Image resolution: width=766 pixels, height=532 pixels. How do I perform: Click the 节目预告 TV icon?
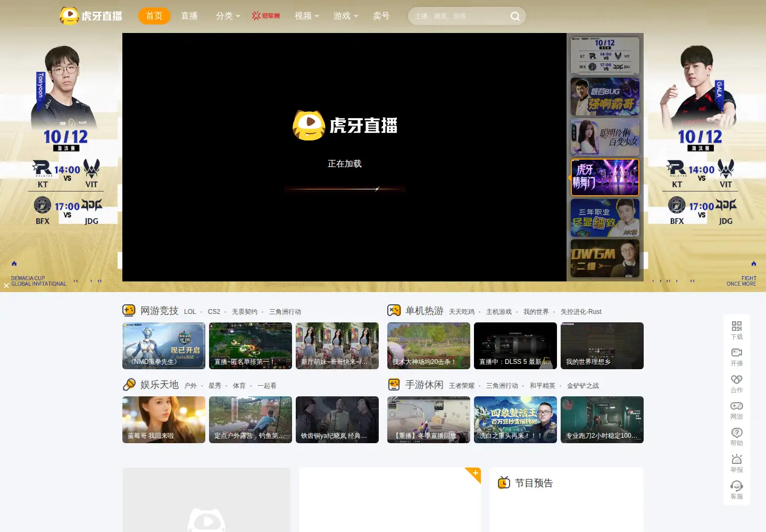(x=504, y=483)
